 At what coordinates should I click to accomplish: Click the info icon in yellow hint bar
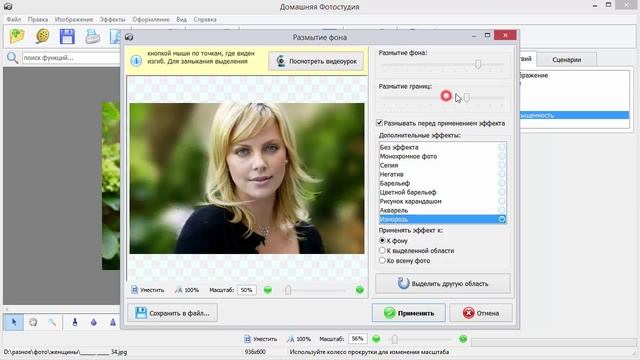point(136,61)
